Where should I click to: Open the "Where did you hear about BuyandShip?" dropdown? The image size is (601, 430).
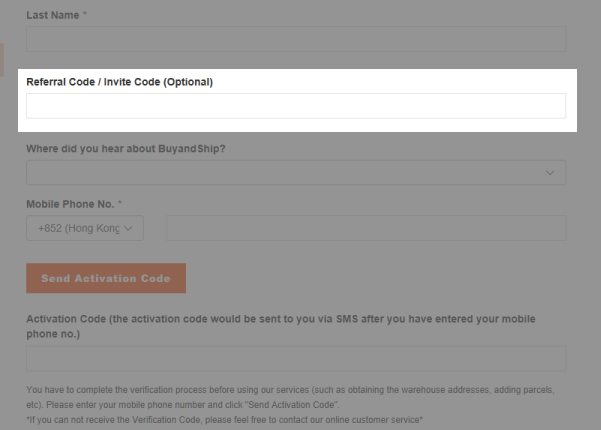click(x=296, y=173)
